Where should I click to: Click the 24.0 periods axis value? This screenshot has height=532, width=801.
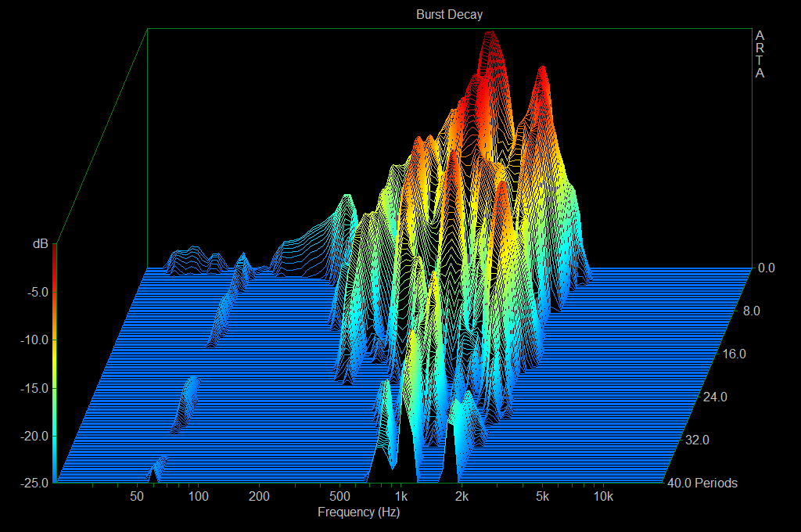[715, 397]
